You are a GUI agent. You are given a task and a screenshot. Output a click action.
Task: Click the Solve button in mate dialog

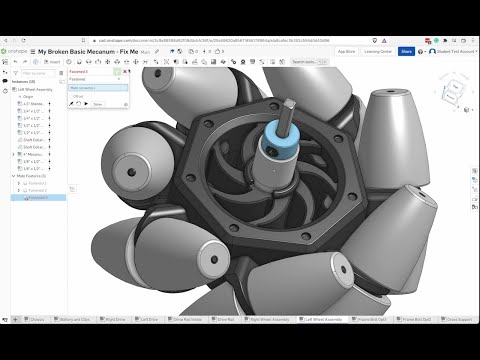tap(98, 104)
